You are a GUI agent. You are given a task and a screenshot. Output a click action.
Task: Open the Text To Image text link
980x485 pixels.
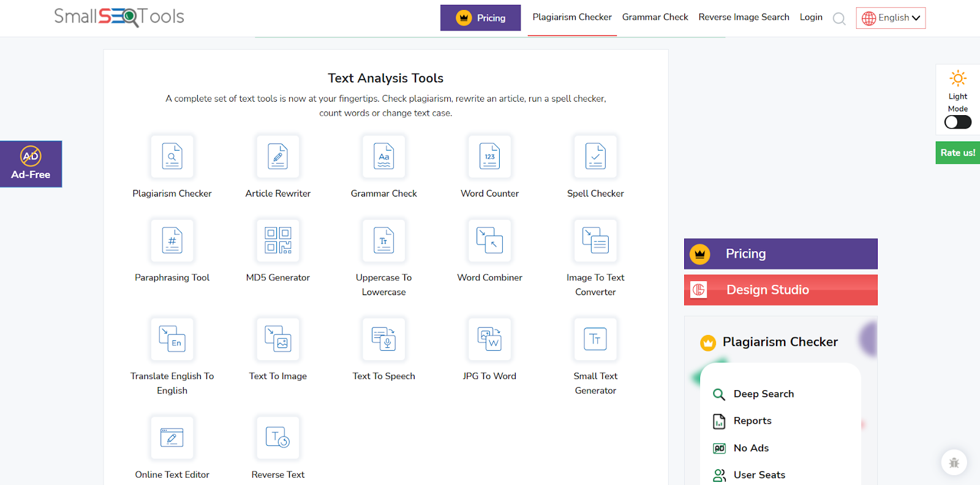[278, 376]
